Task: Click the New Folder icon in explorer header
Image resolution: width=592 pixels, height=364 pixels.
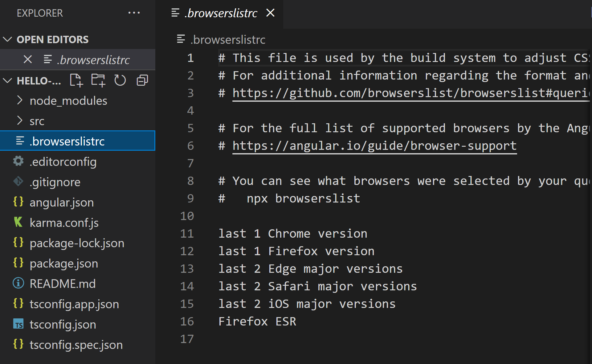Action: tap(98, 80)
